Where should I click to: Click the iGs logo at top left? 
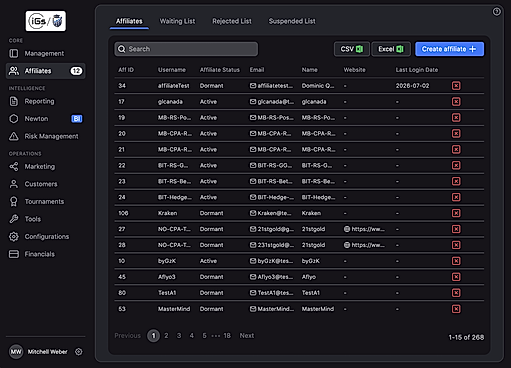point(46,21)
